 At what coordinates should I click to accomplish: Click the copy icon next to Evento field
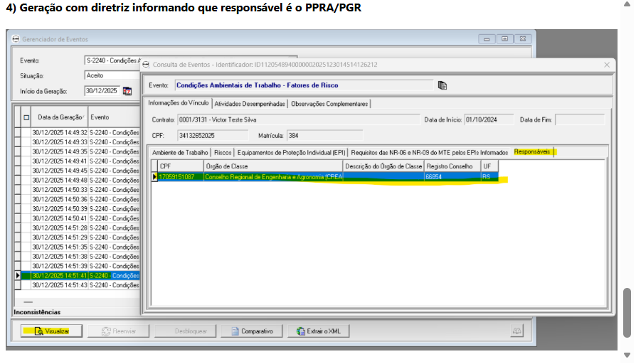[442, 85]
